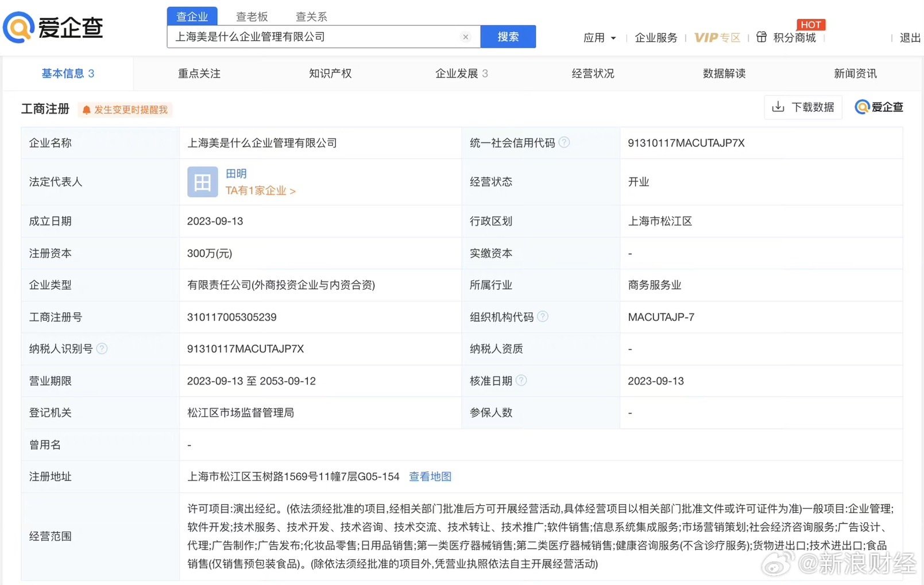Click the help icon next to 统一社会信用代码
The width and height of the screenshot is (924, 585).
565,142
